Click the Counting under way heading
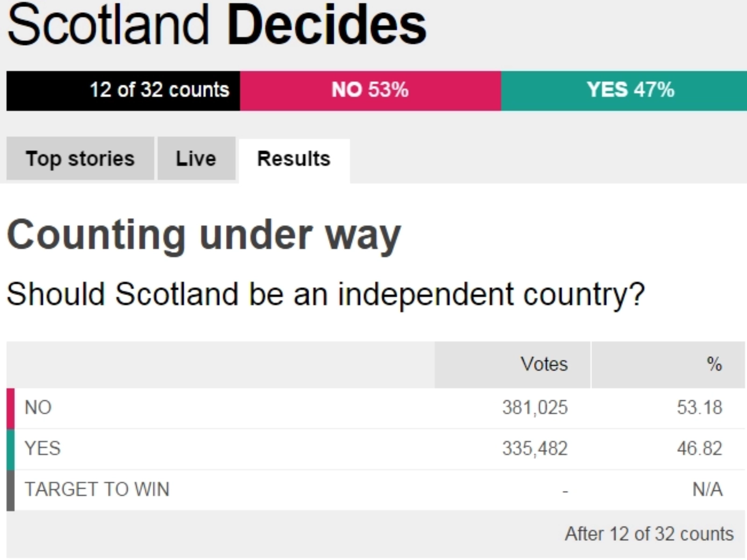 tap(204, 236)
